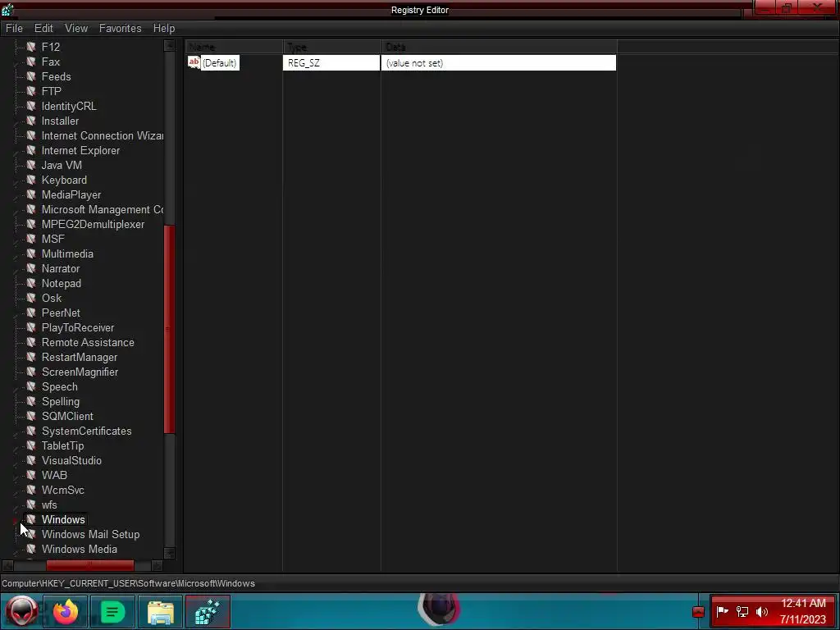
Task: Select the SQMClient key
Action: click(67, 416)
